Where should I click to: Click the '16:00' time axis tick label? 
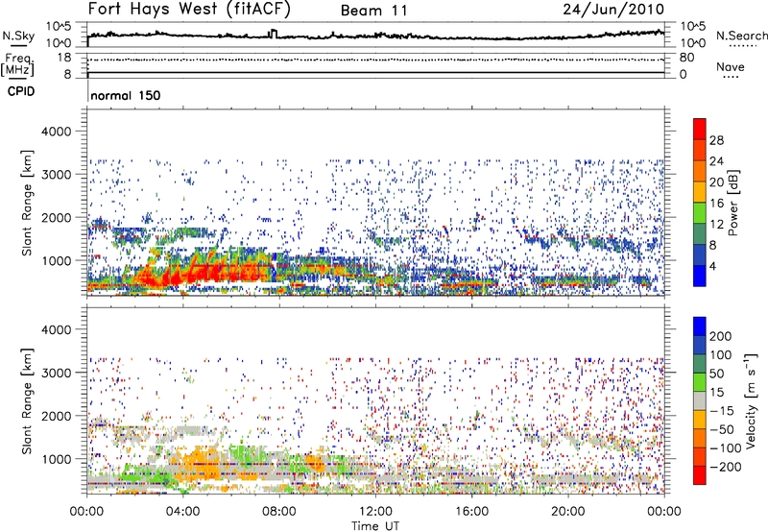coord(471,511)
